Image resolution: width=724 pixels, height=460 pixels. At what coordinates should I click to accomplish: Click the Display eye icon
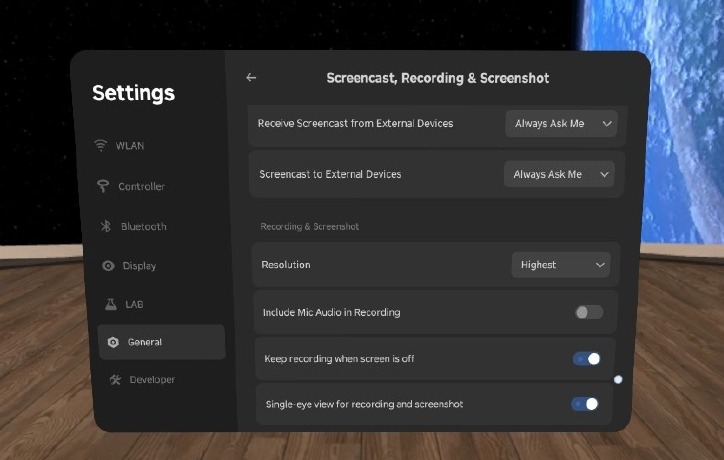pyautogui.click(x=108, y=266)
